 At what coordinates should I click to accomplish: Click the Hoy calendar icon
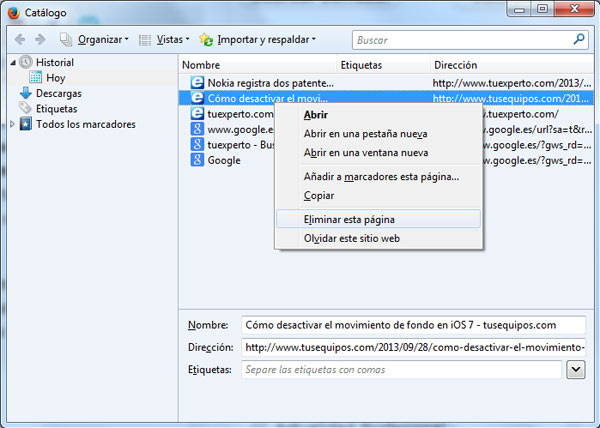tap(36, 77)
